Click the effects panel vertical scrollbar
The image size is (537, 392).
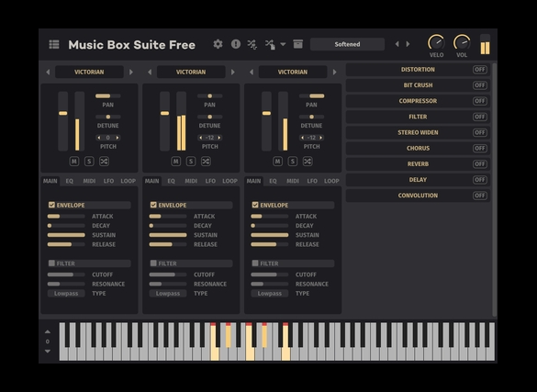coord(494,190)
